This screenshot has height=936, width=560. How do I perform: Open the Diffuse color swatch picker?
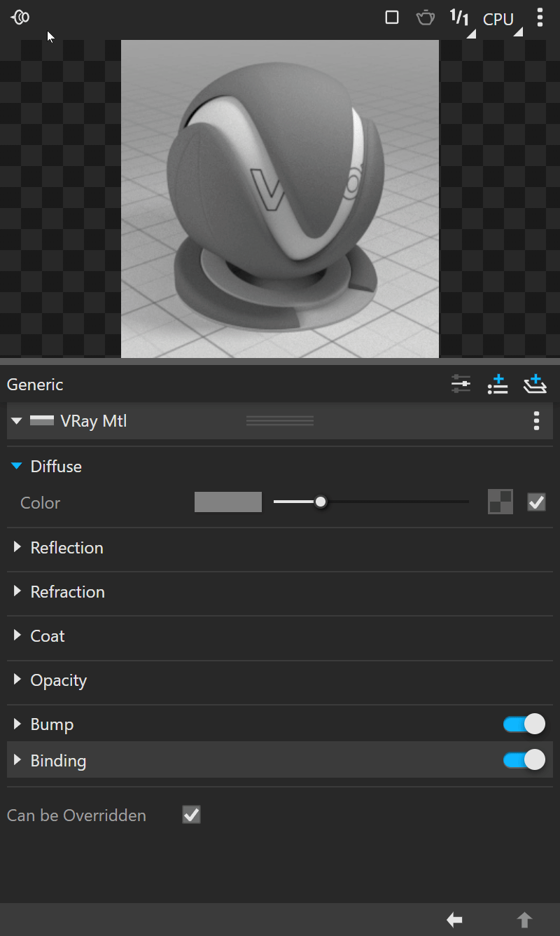228,502
